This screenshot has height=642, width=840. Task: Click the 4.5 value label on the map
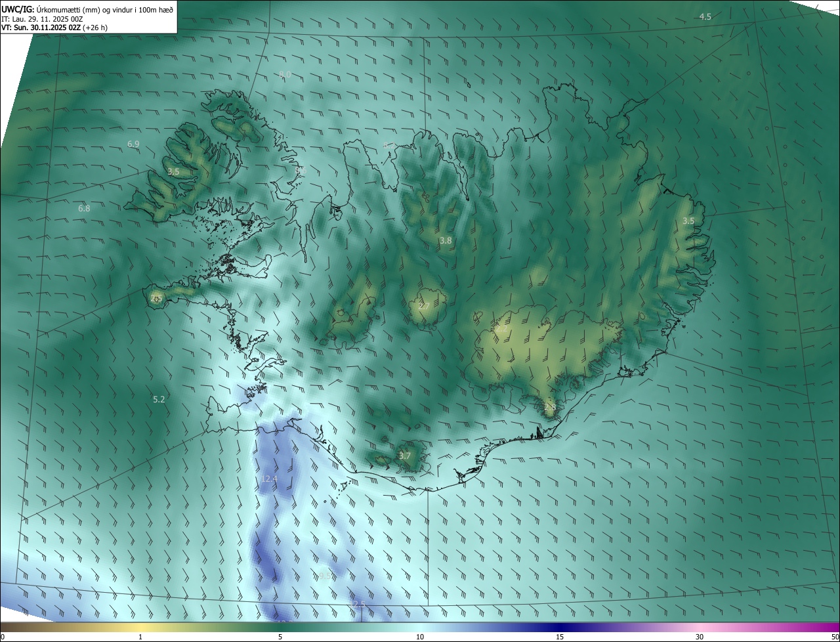tap(705, 16)
